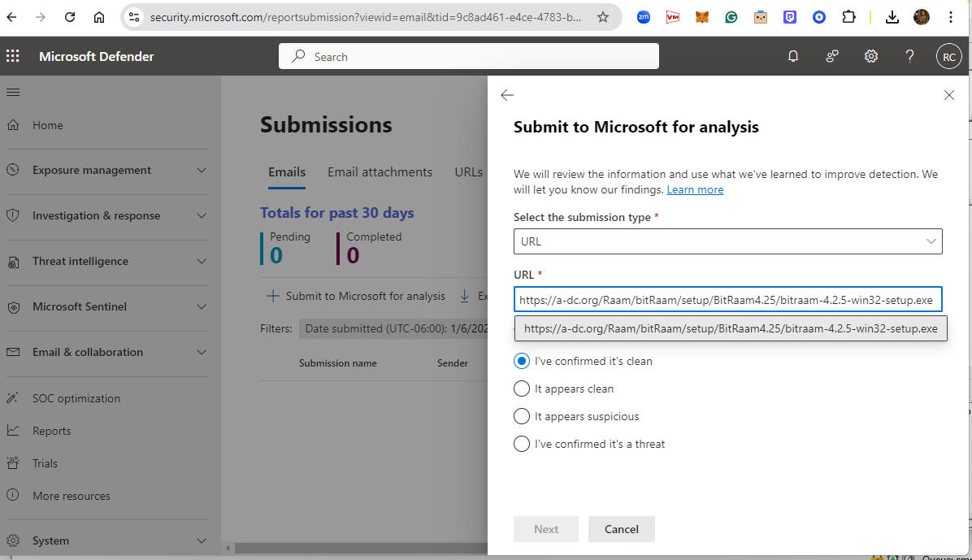The image size is (972, 560).
Task: Switch to the Email attachments tab
Action: (380, 172)
